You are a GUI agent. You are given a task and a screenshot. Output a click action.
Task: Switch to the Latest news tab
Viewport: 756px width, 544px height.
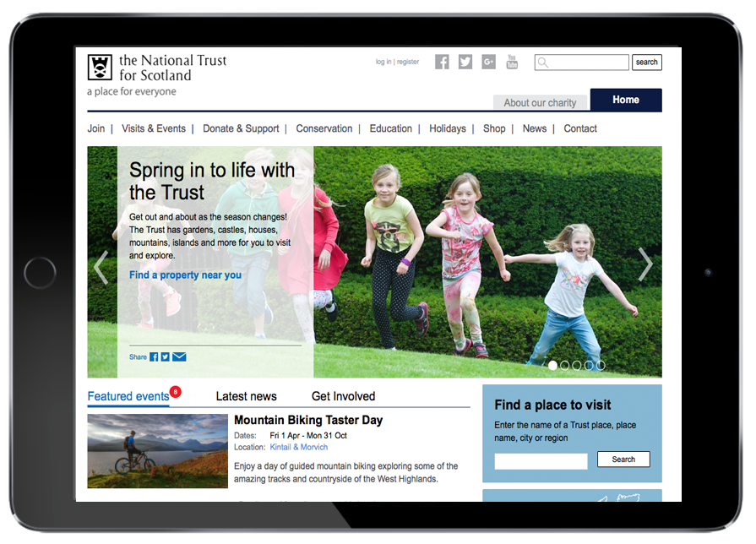[x=246, y=396]
